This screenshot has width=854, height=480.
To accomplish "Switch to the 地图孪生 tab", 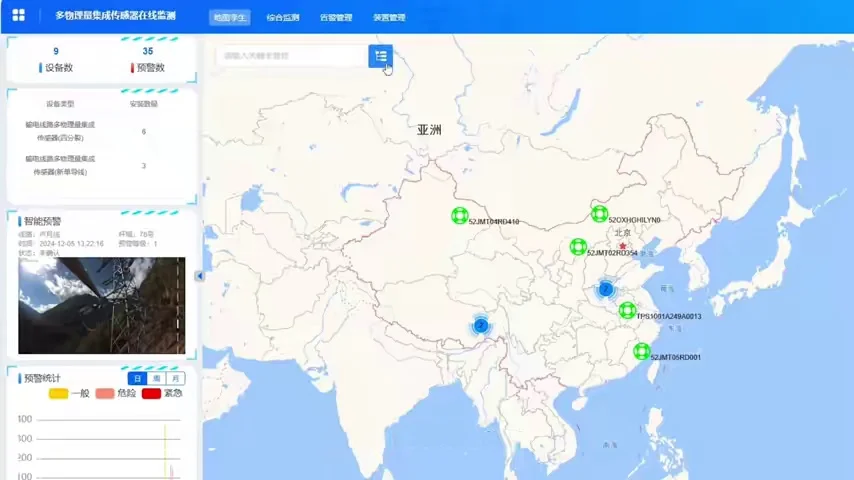I will (x=230, y=17).
